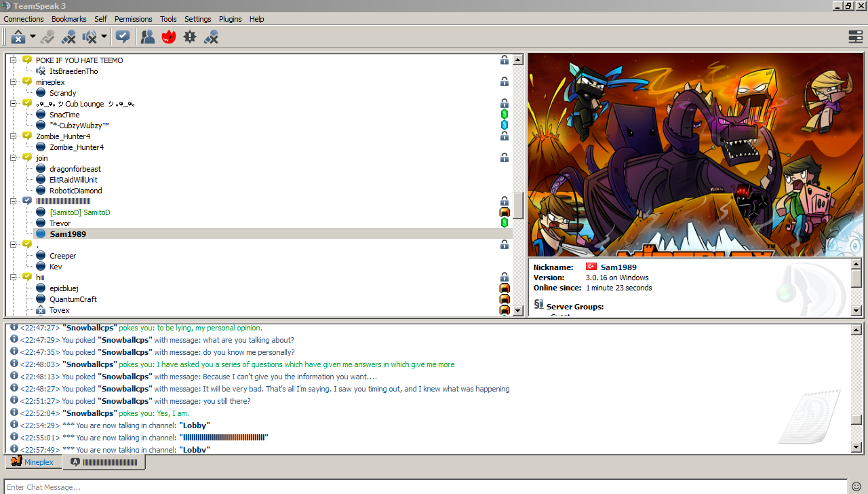Open Contacts manager toolbar icon
The height and width of the screenshot is (494, 868).
[x=147, y=37]
